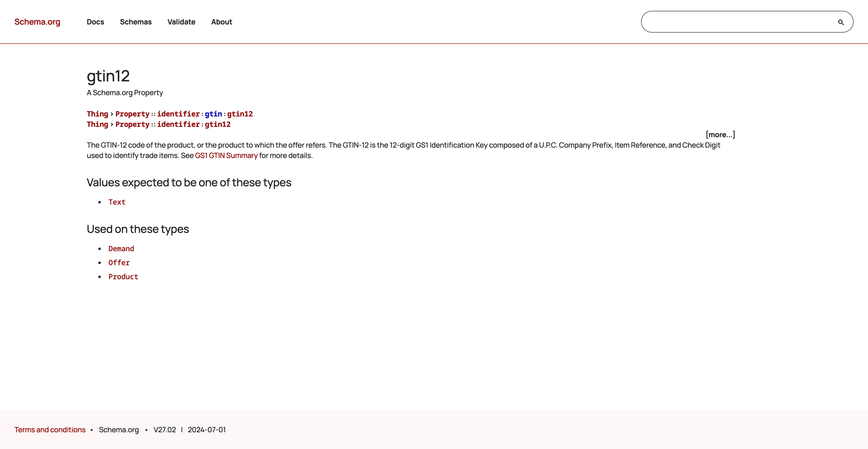
Task: Open the Demand type link
Action: [121, 249]
